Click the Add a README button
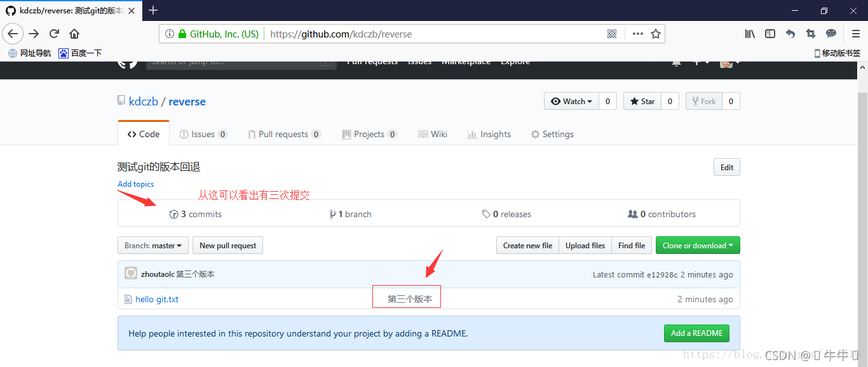This screenshot has width=868, height=367. (x=696, y=333)
